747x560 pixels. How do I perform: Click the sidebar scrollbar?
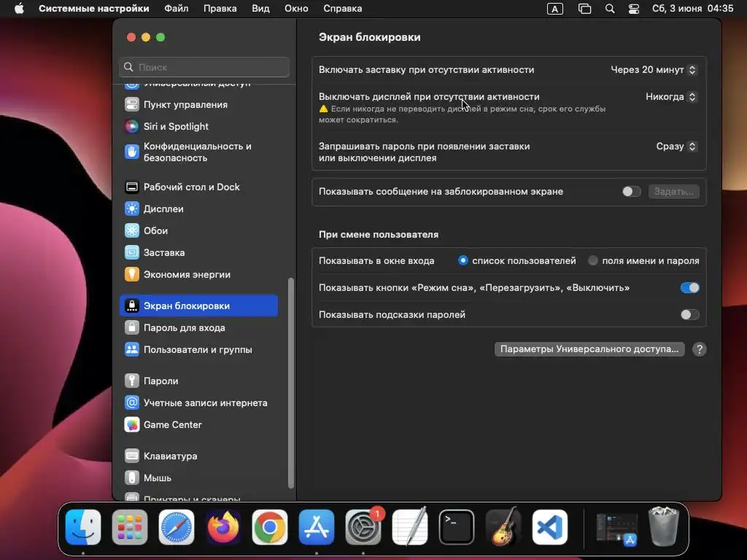[x=291, y=384]
